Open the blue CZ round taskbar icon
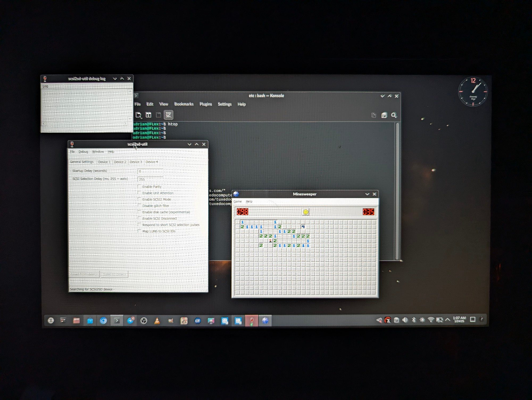 tap(198, 321)
